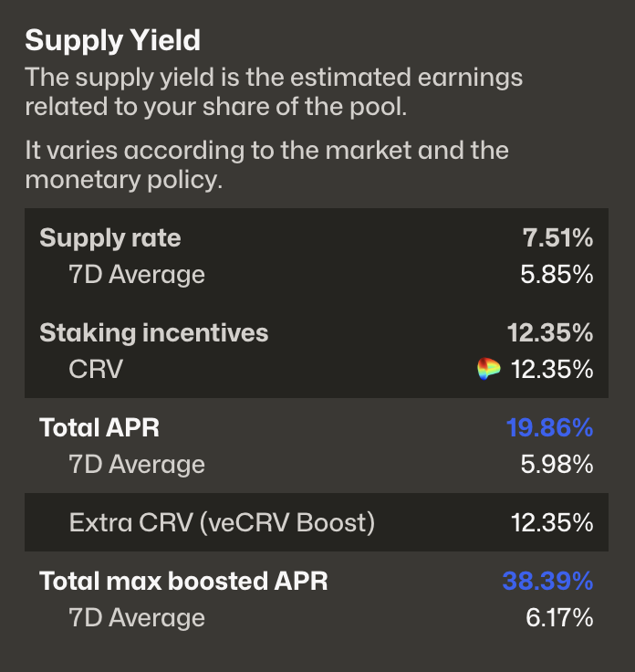This screenshot has width=635, height=672.
Task: Select the Extra CRV (veCRV Boost) label
Action: click(x=223, y=523)
